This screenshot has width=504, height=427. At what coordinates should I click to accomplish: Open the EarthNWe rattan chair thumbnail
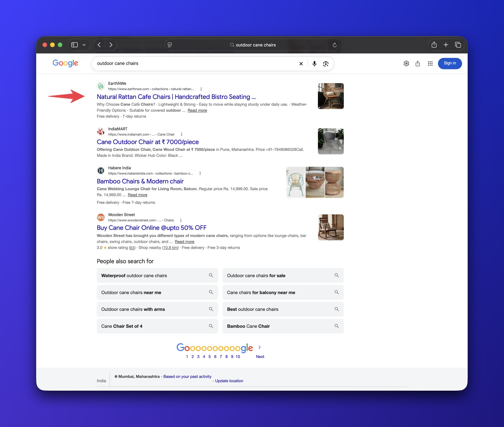(x=331, y=96)
